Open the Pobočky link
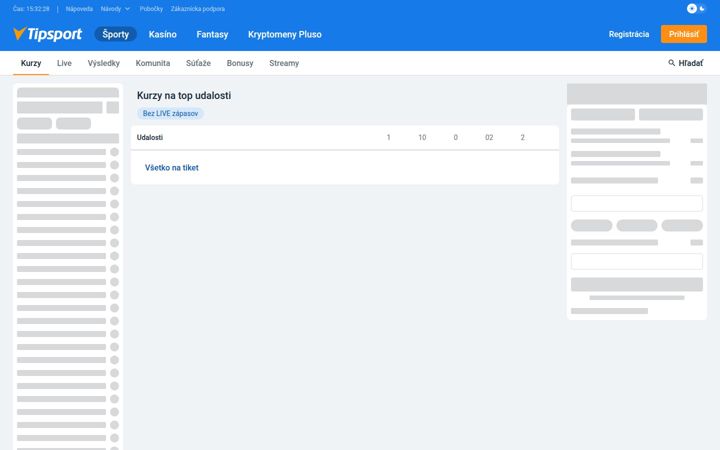This screenshot has width=720, height=450. point(151,9)
